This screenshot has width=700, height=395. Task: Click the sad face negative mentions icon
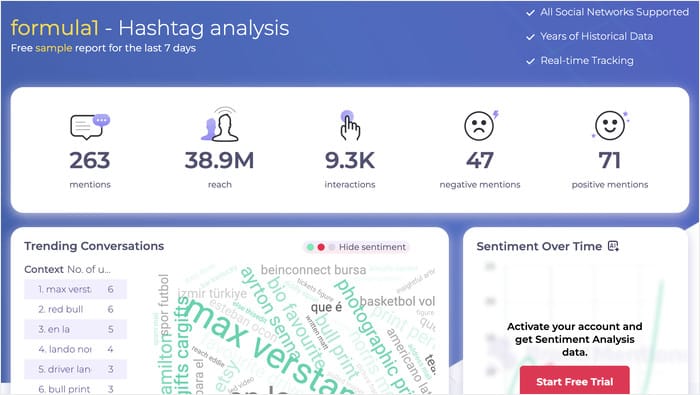[481, 125]
